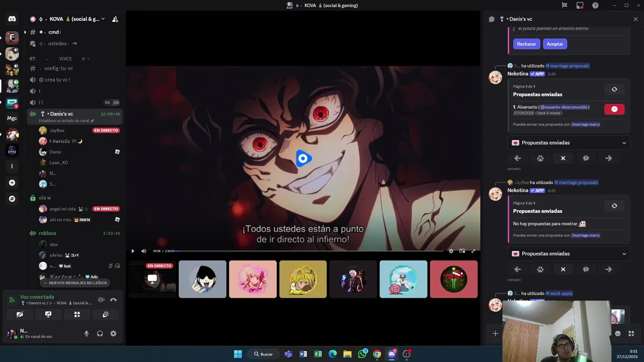Open /marriage marry command link in first embed
Screen dimensions: 644x362
tap(586, 124)
